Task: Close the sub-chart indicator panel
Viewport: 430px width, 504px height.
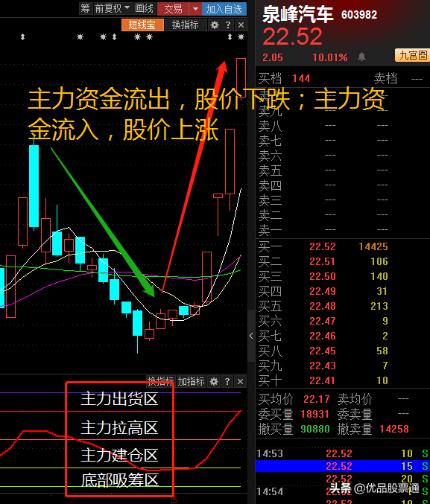Action: tap(240, 381)
